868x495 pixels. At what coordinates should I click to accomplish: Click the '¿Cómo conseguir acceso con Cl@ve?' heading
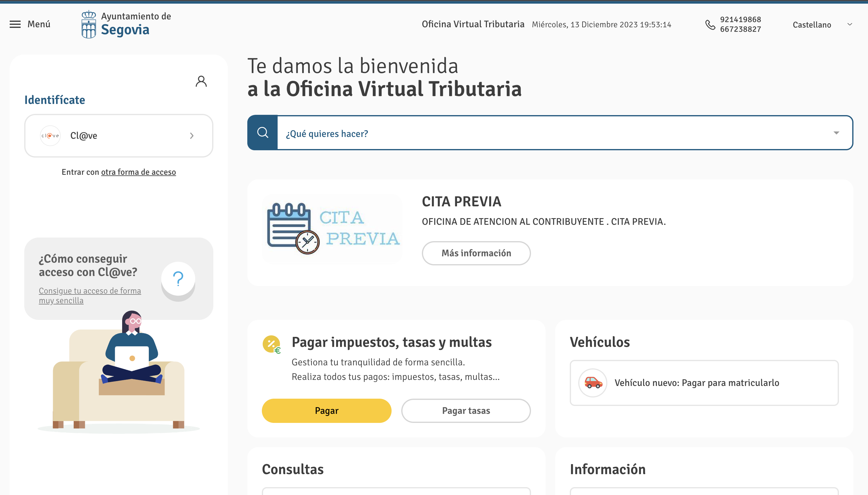[x=88, y=265]
